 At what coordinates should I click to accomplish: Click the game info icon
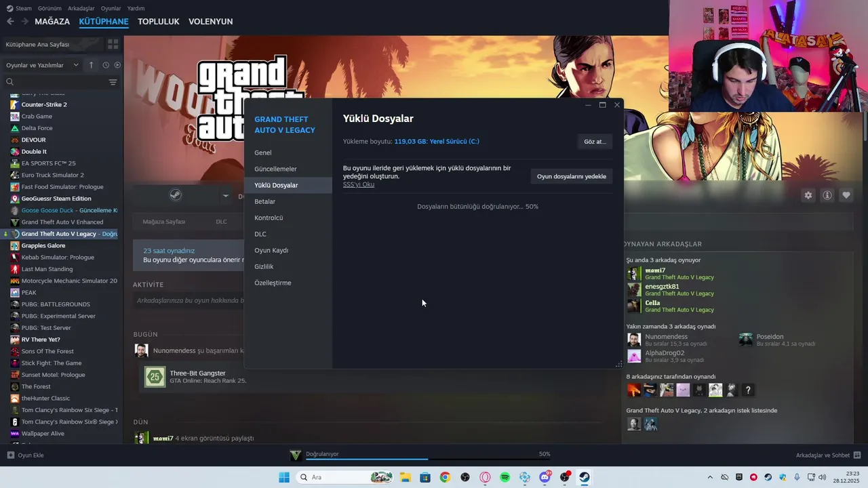tap(827, 195)
